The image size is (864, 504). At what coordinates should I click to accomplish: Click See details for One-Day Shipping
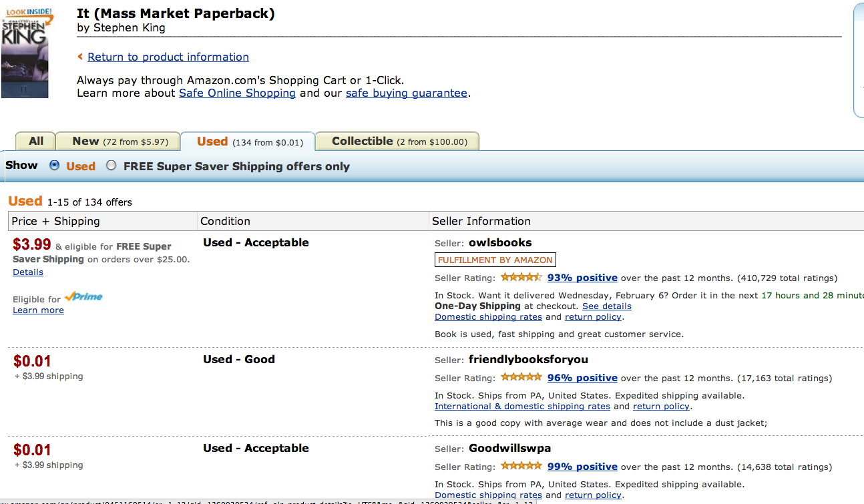pyautogui.click(x=607, y=306)
